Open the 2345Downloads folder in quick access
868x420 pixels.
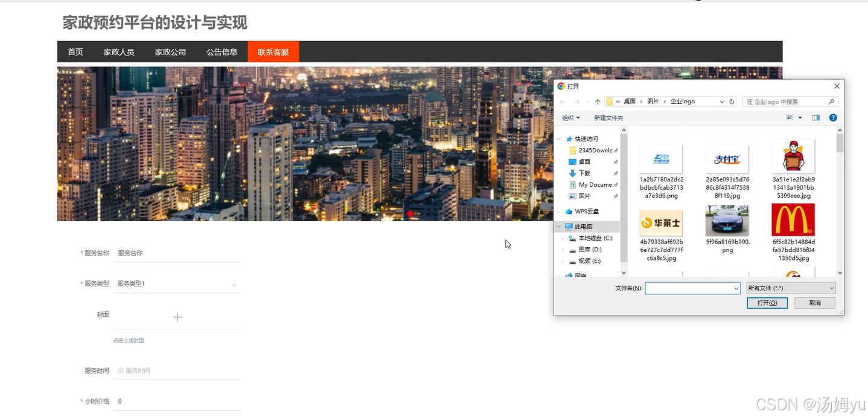595,150
